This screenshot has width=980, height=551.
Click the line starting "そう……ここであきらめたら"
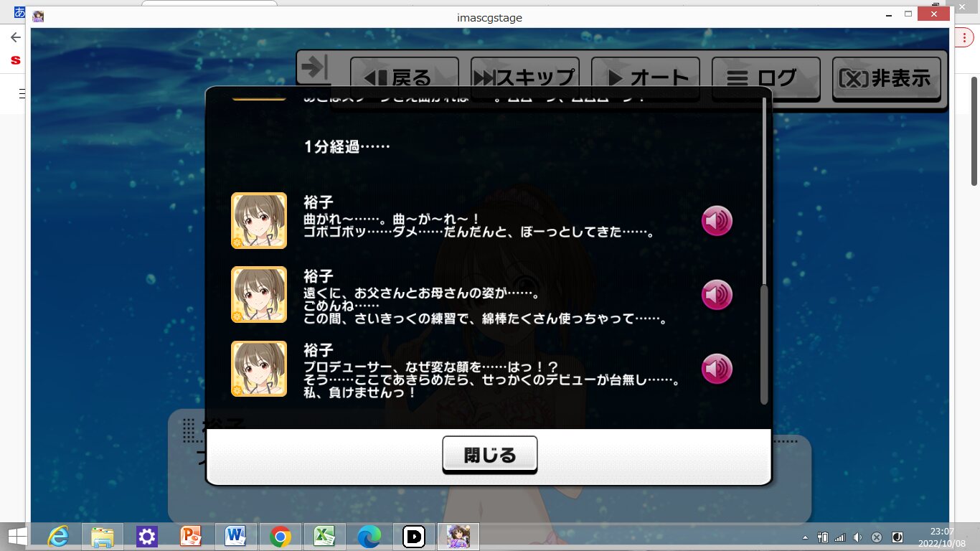click(x=492, y=380)
